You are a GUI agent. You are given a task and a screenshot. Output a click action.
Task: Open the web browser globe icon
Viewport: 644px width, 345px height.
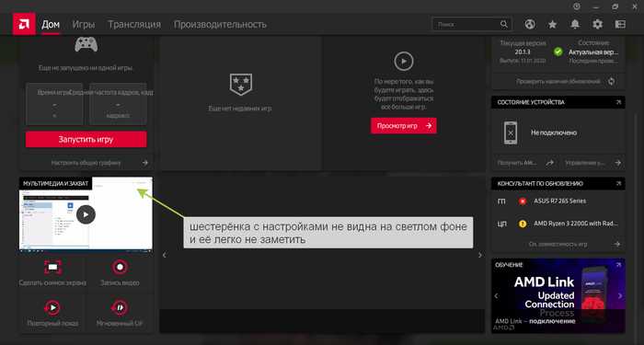[x=530, y=24]
